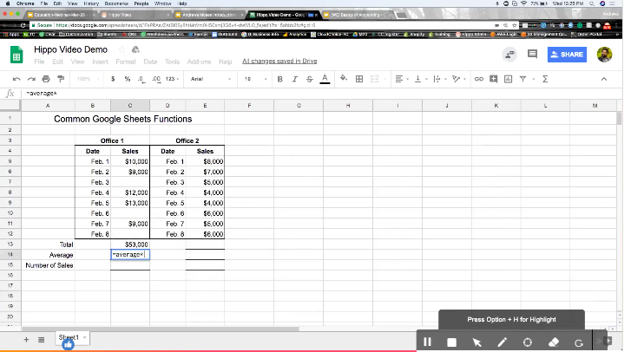Open text rotation dropdown
This screenshot has height=352, width=644.
tap(458, 79)
